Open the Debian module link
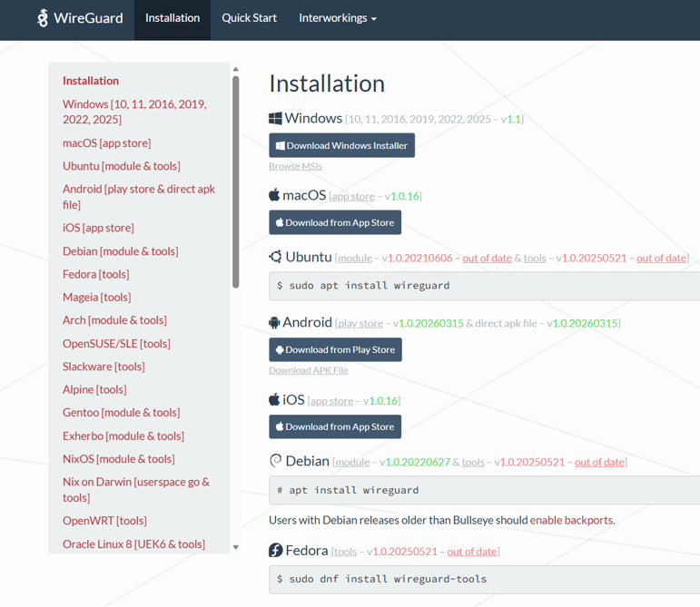Screen dimensions: 700x607 [x=352, y=463]
